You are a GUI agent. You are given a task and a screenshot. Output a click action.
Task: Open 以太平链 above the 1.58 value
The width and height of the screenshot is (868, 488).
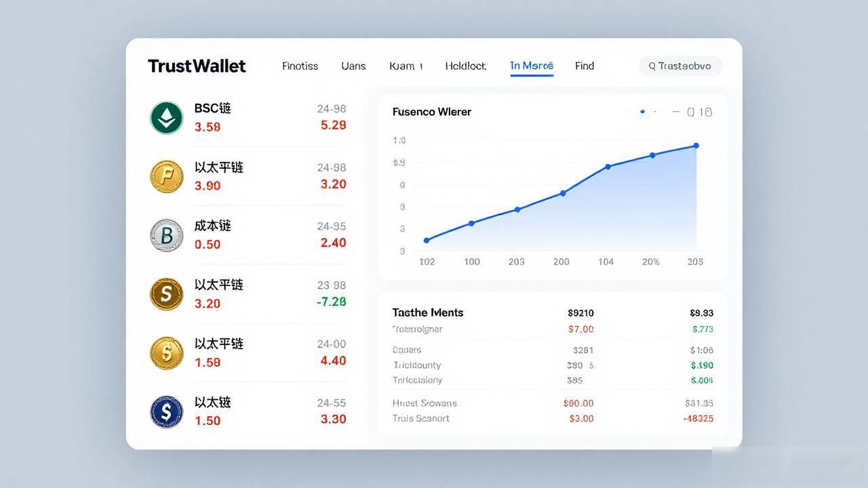pos(219,344)
